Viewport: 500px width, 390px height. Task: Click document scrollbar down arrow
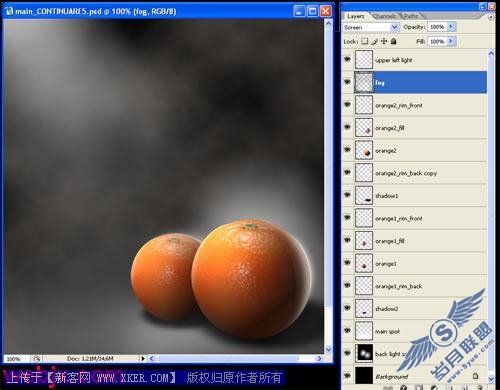click(328, 350)
